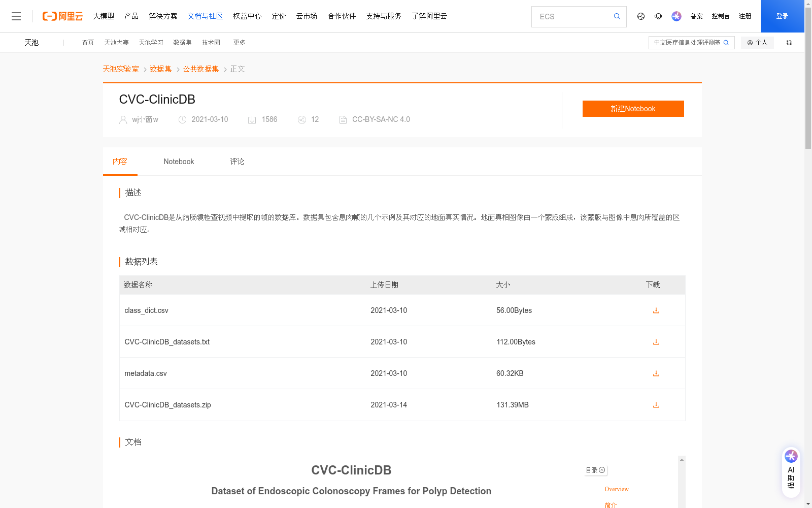Image resolution: width=812 pixels, height=508 pixels.
Task: Click the blue 登录 button
Action: [782, 16]
